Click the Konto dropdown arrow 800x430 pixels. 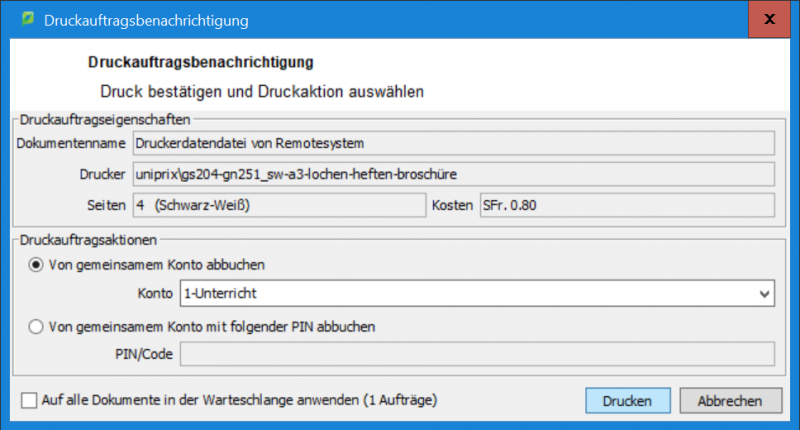point(765,294)
